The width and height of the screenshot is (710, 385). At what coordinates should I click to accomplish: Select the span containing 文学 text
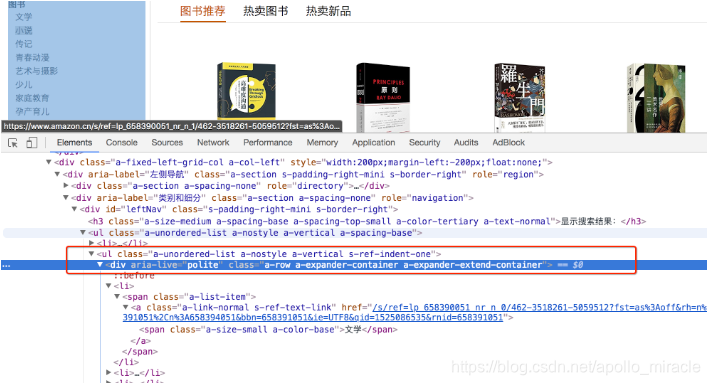[x=268, y=330]
